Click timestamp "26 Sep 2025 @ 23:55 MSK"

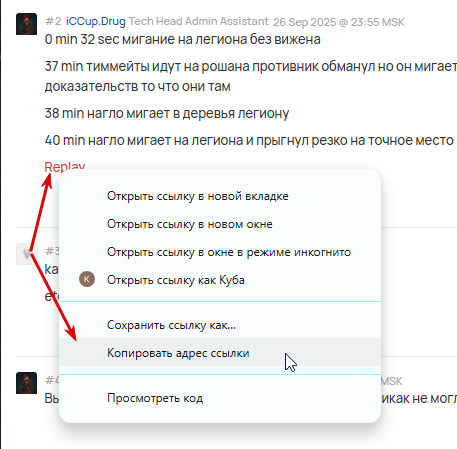coord(339,22)
